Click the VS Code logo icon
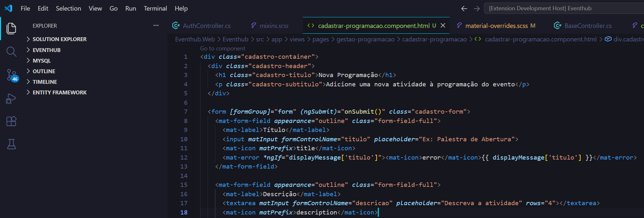The image size is (644, 218). [x=9, y=8]
